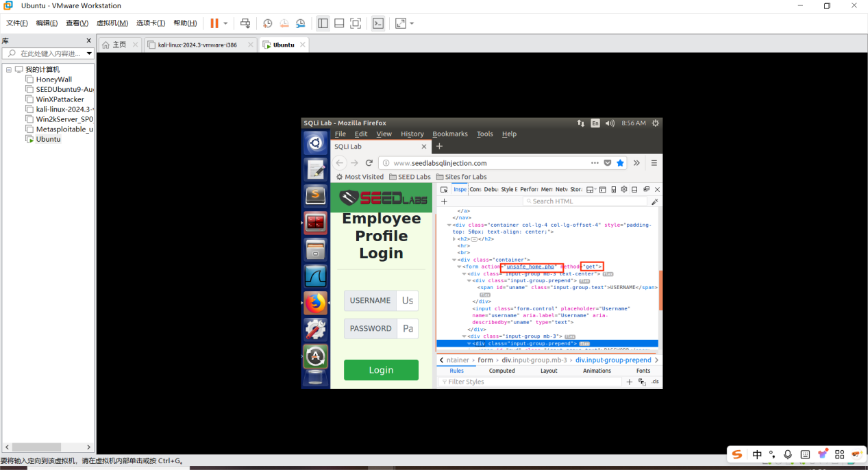This screenshot has width=868, height=470.
Task: Select Ubuntu in the library tree
Action: (x=48, y=139)
